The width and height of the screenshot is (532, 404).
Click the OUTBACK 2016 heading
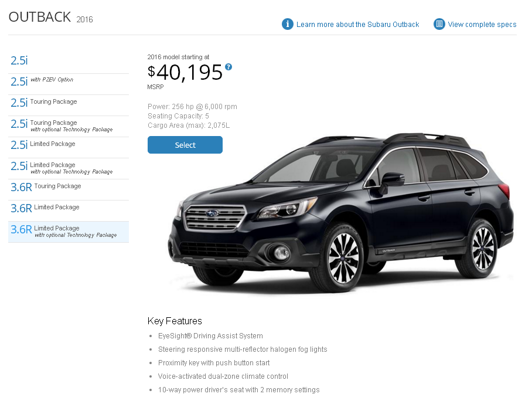[x=50, y=17]
